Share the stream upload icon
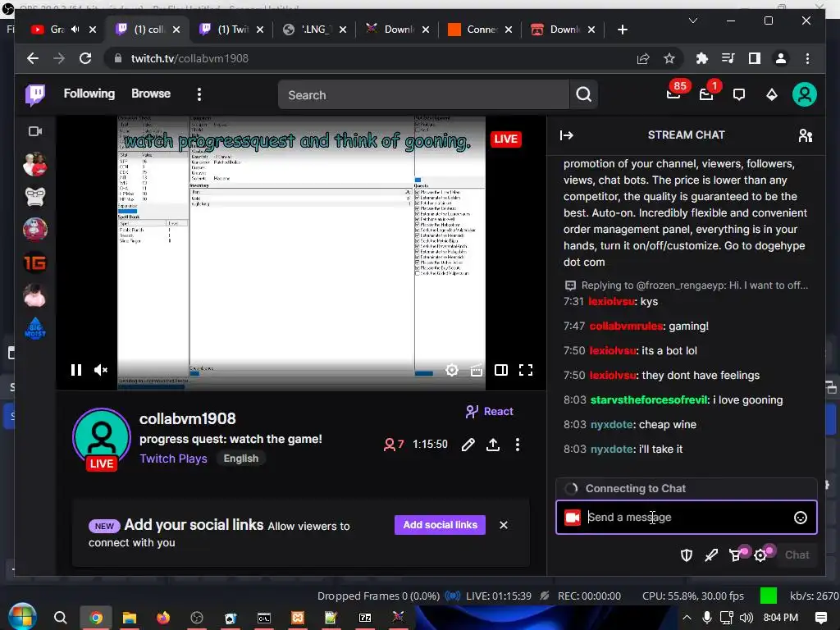The image size is (840, 630). tap(493, 445)
